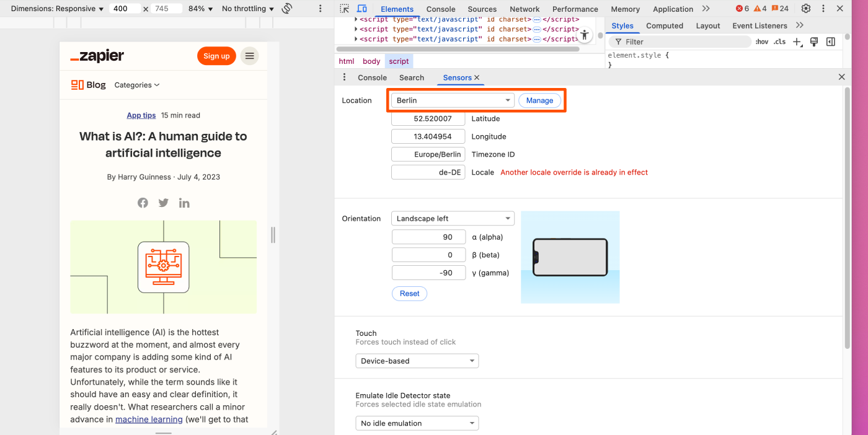This screenshot has height=435, width=868.
Task: Open the Orientation Landscape left dropdown
Action: [x=453, y=218]
